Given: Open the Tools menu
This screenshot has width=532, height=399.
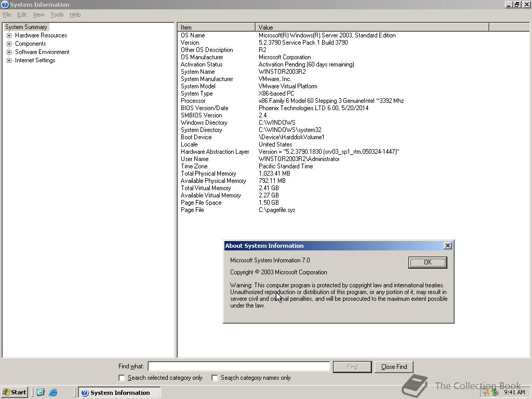Looking at the screenshot, I should pyautogui.click(x=57, y=15).
